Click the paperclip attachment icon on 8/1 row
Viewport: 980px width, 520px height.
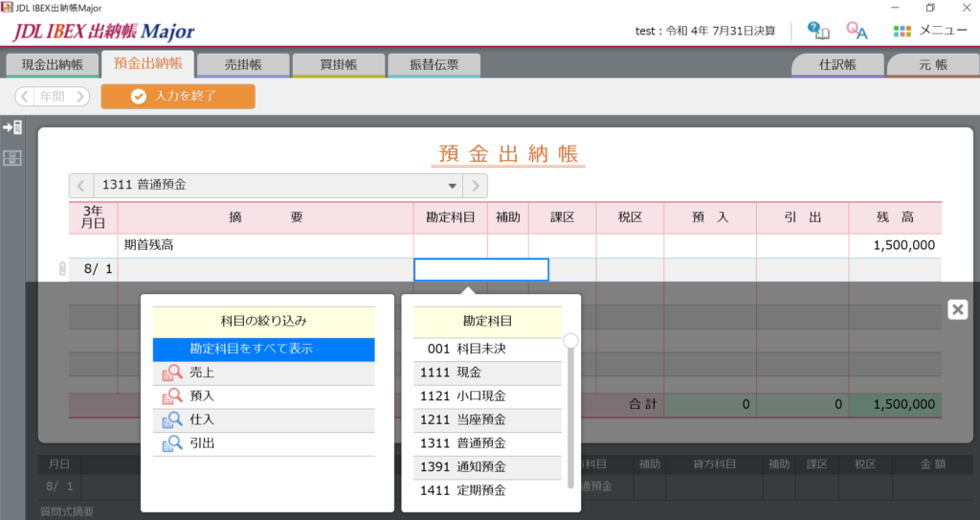pos(62,269)
